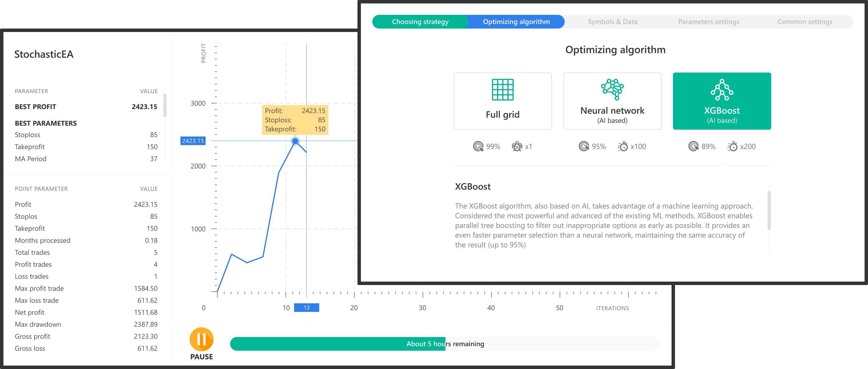
Task: Select the XGBoost algorithm card
Action: (x=722, y=101)
